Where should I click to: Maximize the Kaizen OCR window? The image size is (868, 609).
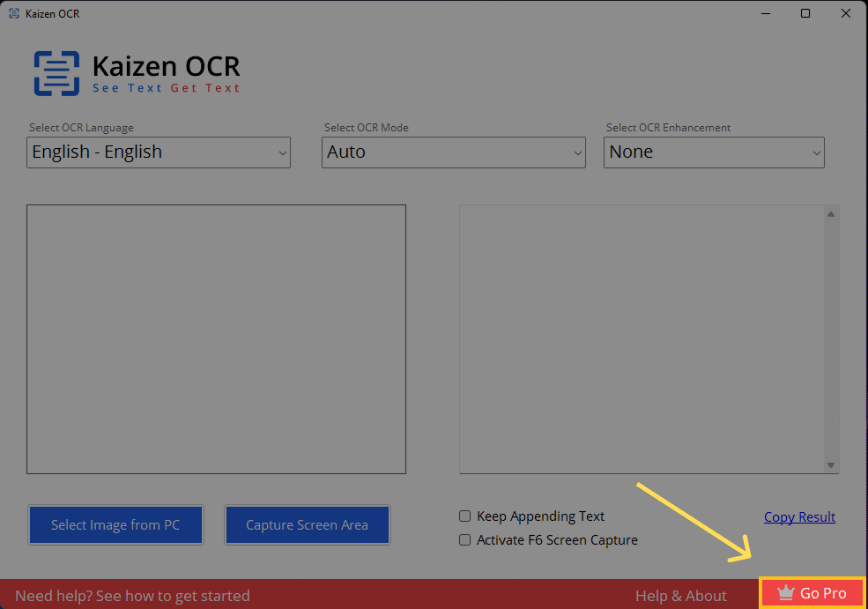click(x=805, y=14)
